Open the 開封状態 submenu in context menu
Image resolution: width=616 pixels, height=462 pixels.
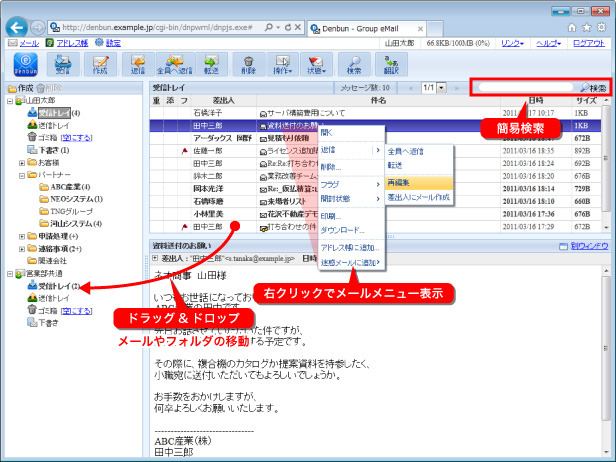point(351,199)
